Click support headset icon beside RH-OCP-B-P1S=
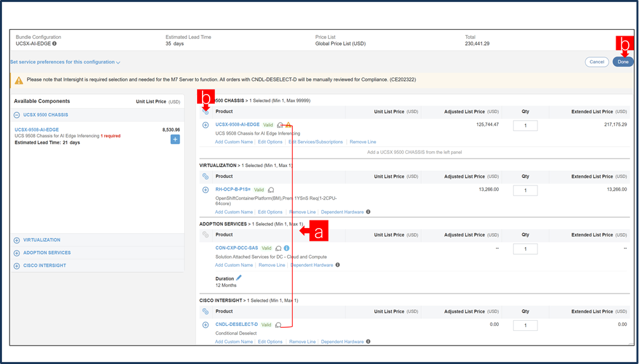The image size is (641, 364). (271, 190)
